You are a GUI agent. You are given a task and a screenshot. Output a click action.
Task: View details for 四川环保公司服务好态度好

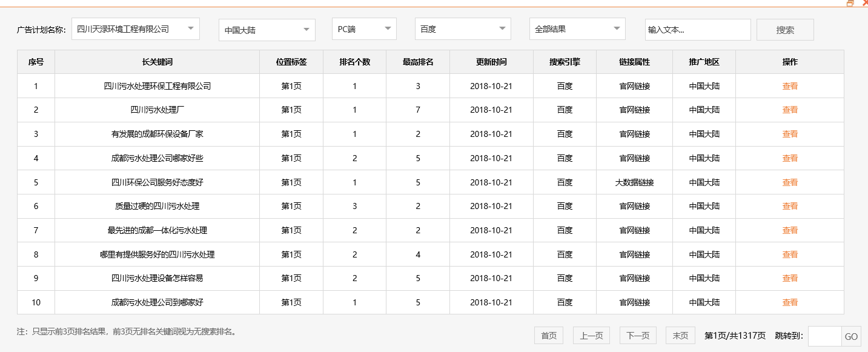pos(790,182)
